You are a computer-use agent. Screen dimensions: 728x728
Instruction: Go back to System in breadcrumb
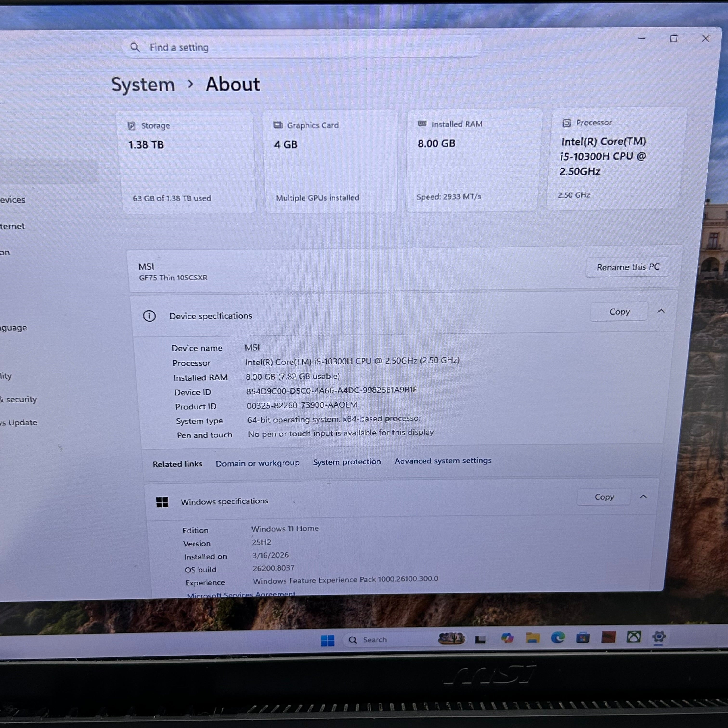coord(143,84)
